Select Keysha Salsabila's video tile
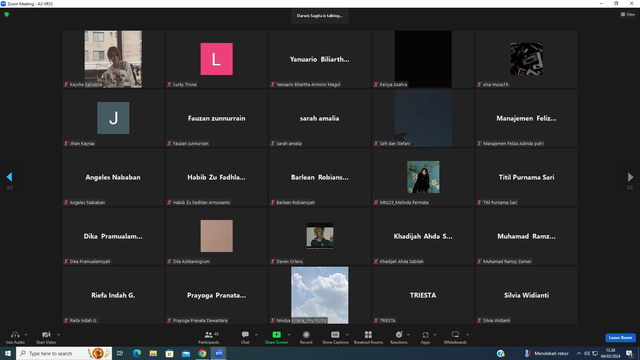 click(x=113, y=59)
